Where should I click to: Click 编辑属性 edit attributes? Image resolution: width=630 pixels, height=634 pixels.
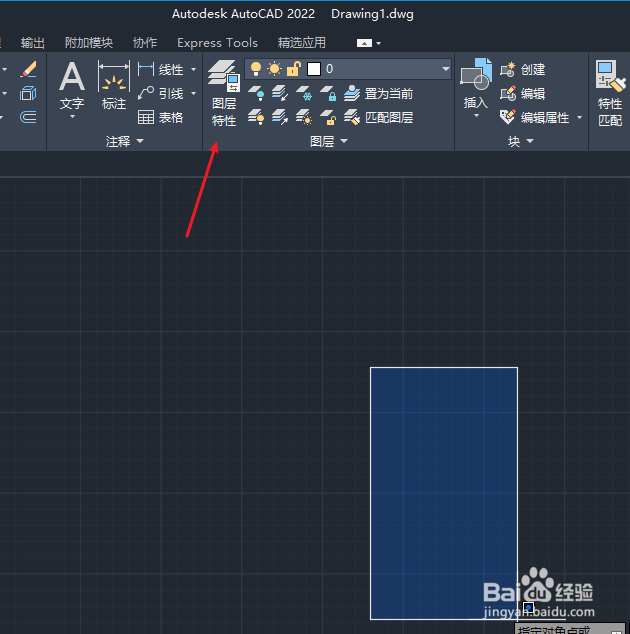click(535, 117)
